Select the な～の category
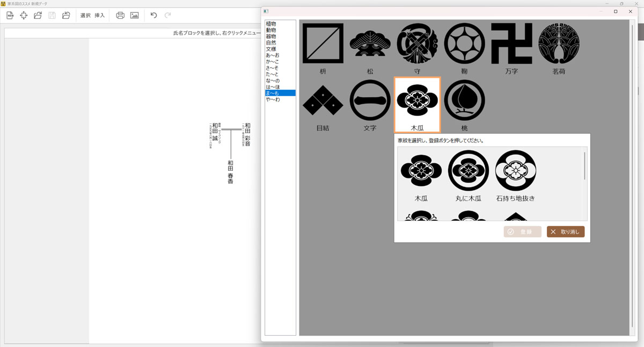This screenshot has width=644, height=347. (280, 81)
